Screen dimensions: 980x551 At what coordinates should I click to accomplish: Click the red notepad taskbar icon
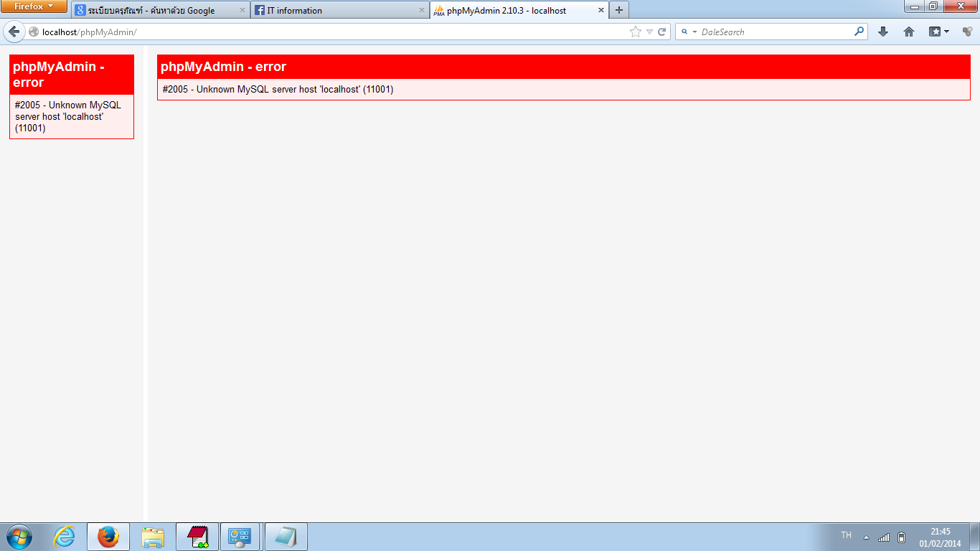(x=197, y=537)
